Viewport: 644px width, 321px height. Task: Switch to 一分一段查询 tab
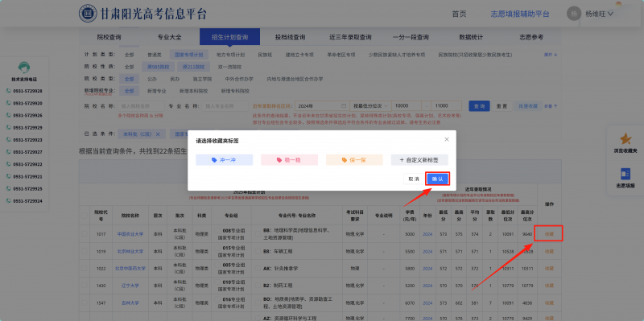click(411, 37)
